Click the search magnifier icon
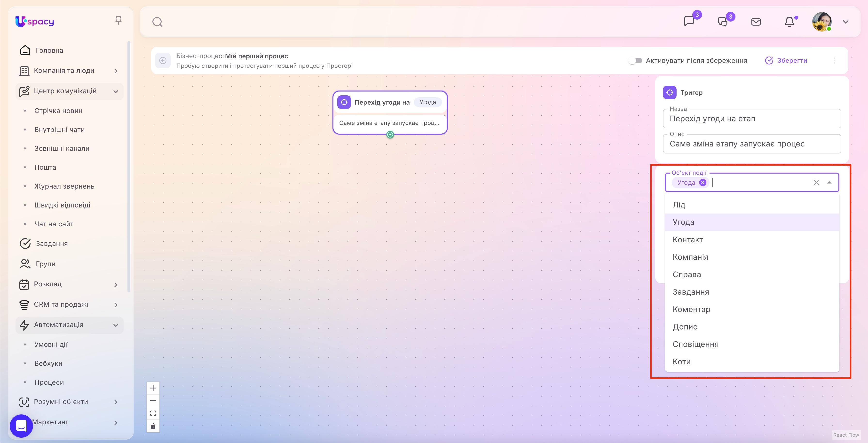868x443 pixels. click(x=157, y=22)
